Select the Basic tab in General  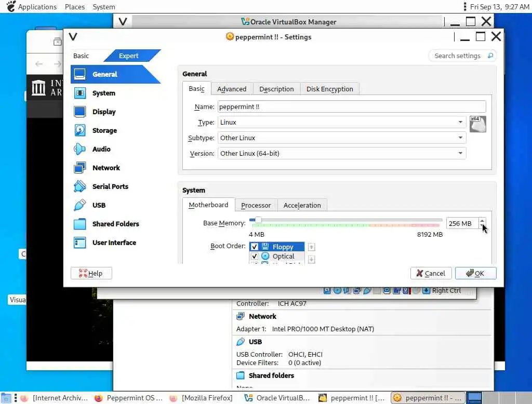point(196,88)
